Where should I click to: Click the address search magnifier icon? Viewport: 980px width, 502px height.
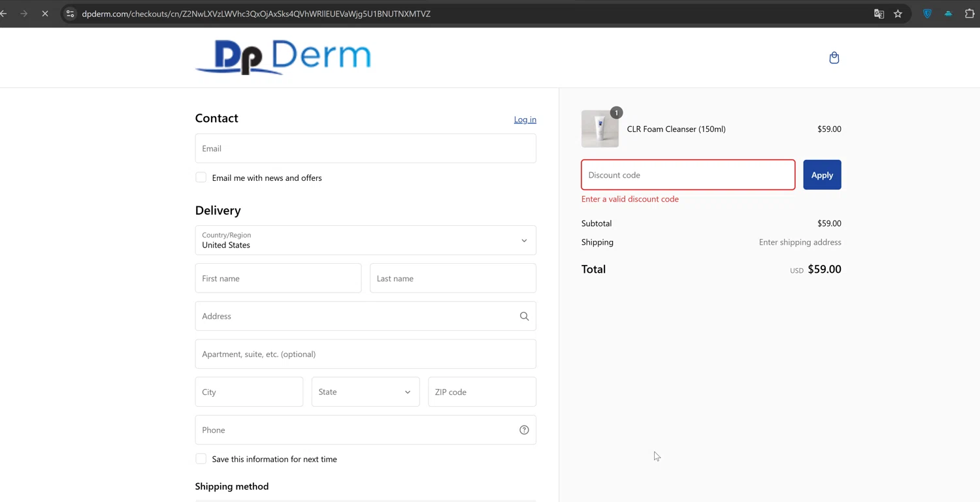pyautogui.click(x=524, y=316)
